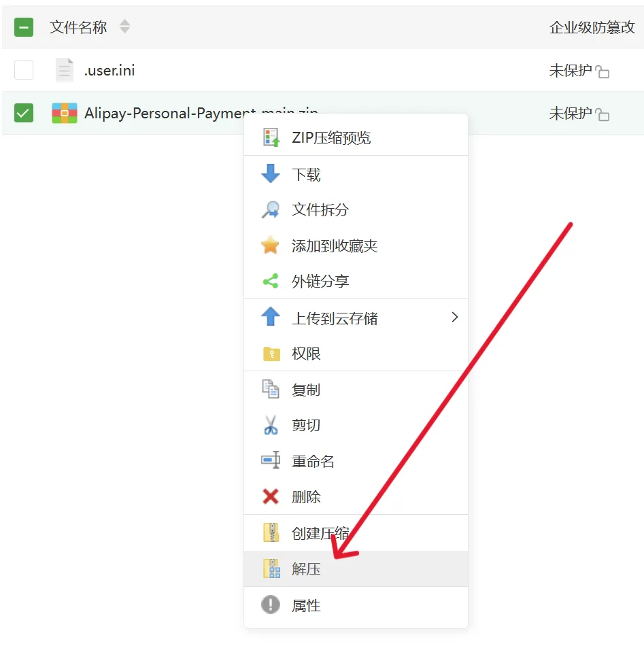Choose 重命名 in the context menu
644x648 pixels.
pyautogui.click(x=313, y=462)
